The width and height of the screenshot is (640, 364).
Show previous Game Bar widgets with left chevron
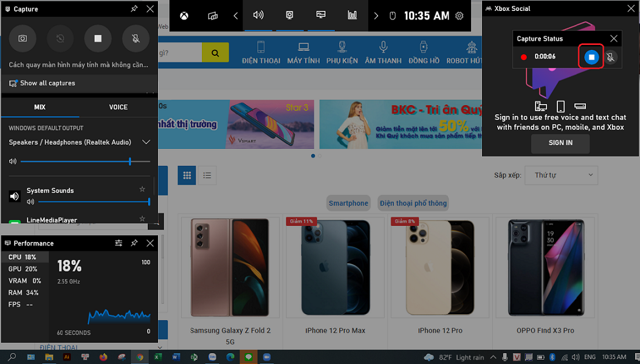pyautogui.click(x=235, y=16)
